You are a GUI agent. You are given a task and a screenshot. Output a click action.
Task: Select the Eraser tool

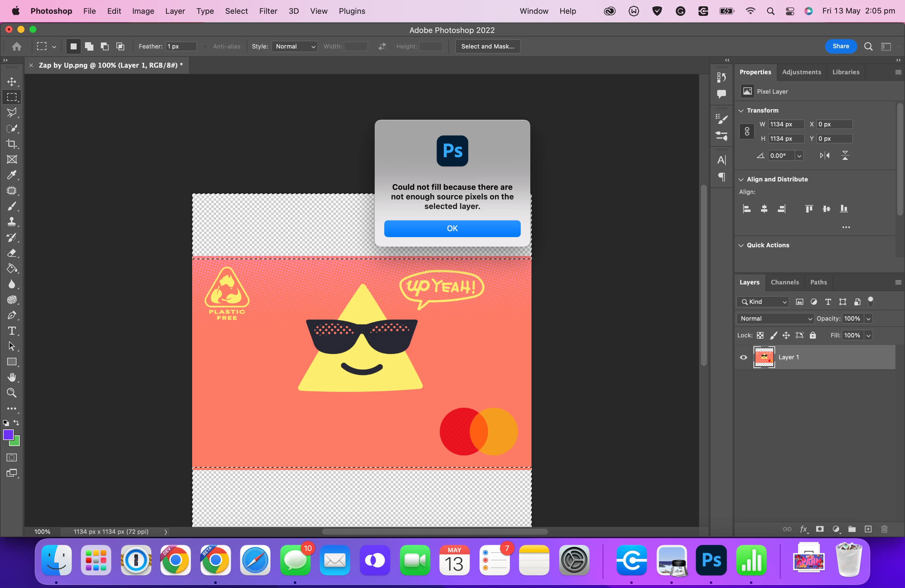tap(12, 253)
